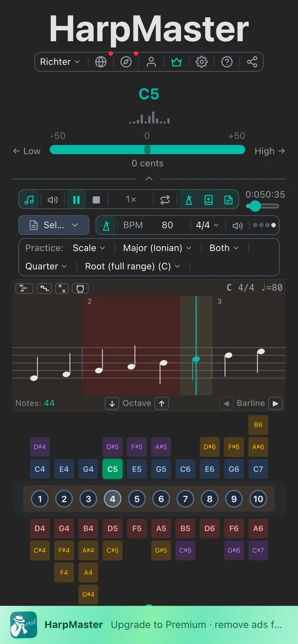Open the Richter tuning dropdown
This screenshot has width=298, height=644.
click(60, 62)
